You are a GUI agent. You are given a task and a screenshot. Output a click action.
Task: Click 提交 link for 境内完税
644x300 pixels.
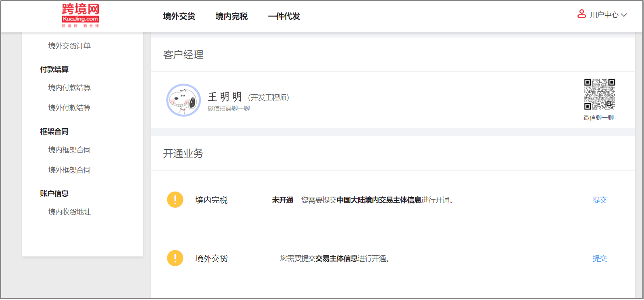coord(599,200)
